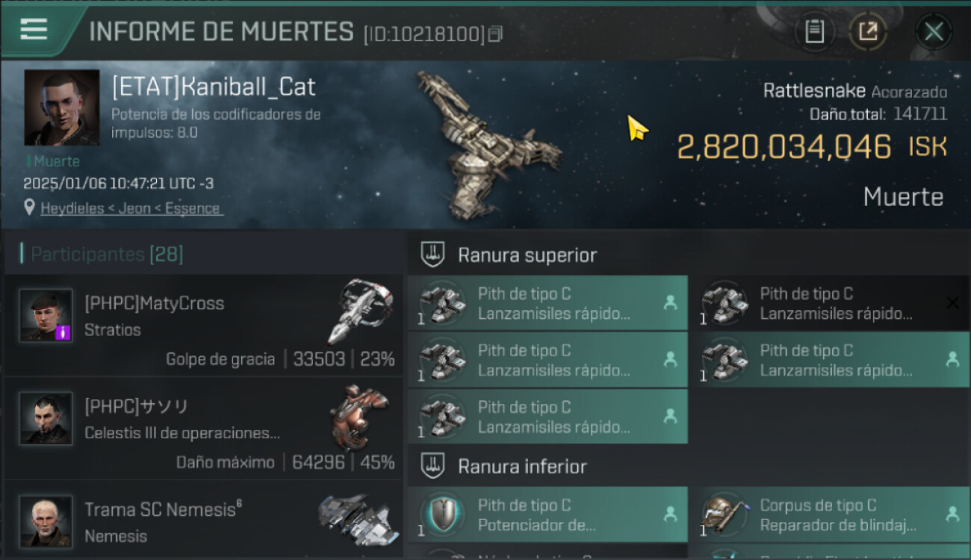Click Kaniball_Cat pilot portrait
This screenshot has width=971, height=560.
tap(62, 108)
